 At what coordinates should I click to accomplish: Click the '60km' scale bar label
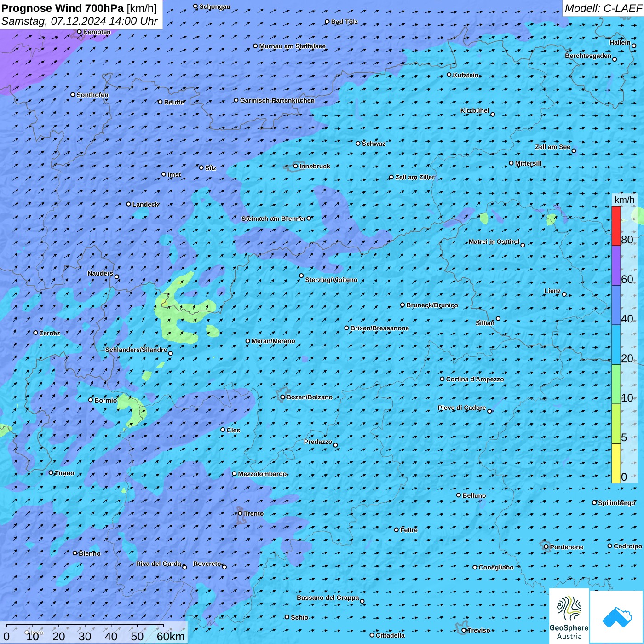coord(171,636)
